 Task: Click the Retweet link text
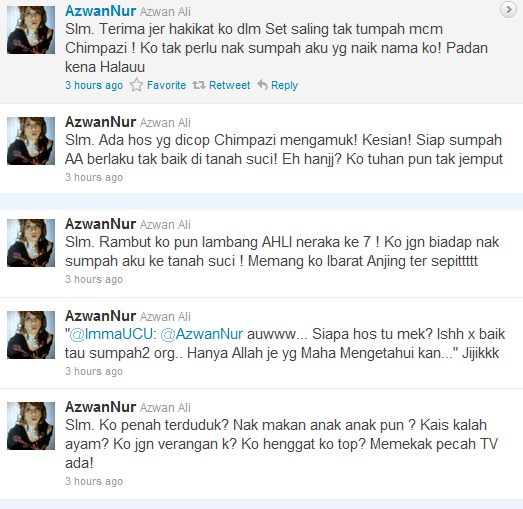tap(229, 85)
